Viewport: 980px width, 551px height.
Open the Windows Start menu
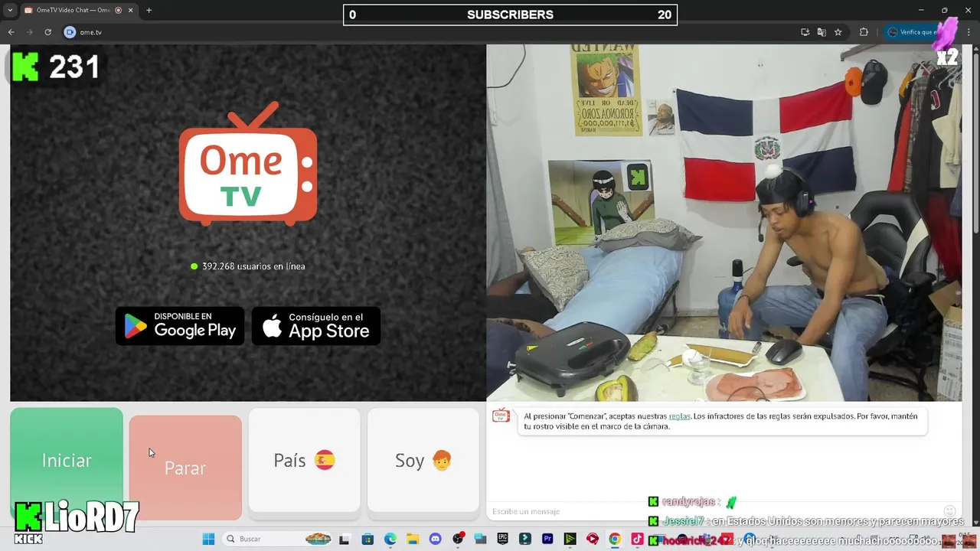tap(208, 539)
